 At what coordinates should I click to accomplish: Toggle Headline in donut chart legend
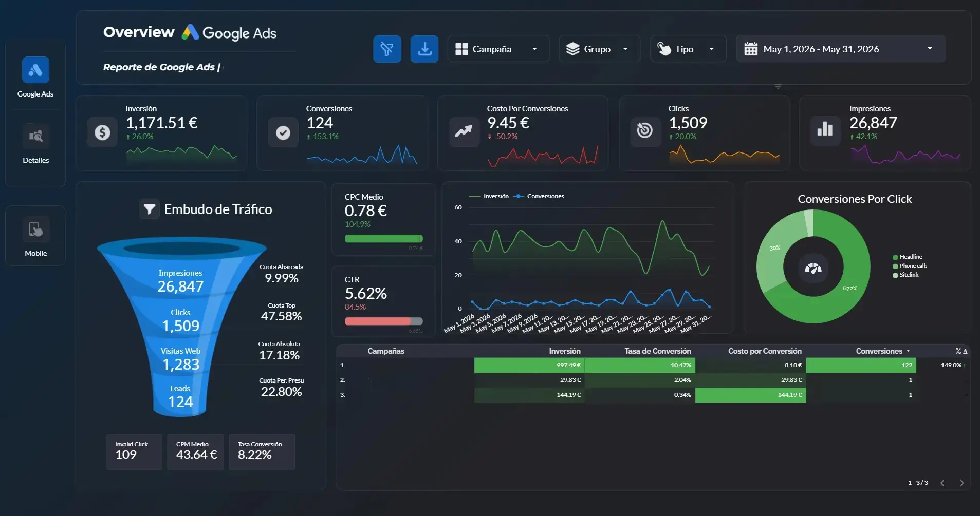(x=908, y=257)
